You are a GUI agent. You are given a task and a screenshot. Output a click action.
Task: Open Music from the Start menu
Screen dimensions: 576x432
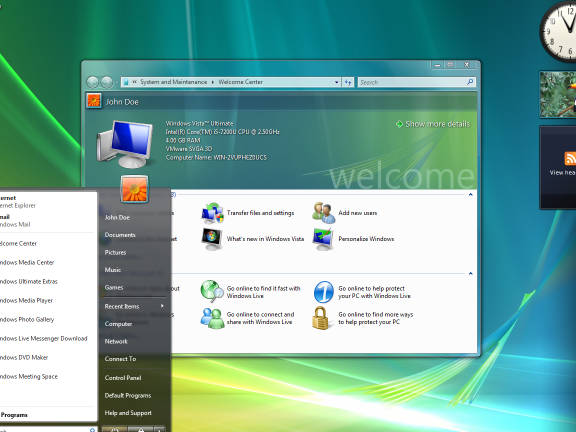click(113, 270)
